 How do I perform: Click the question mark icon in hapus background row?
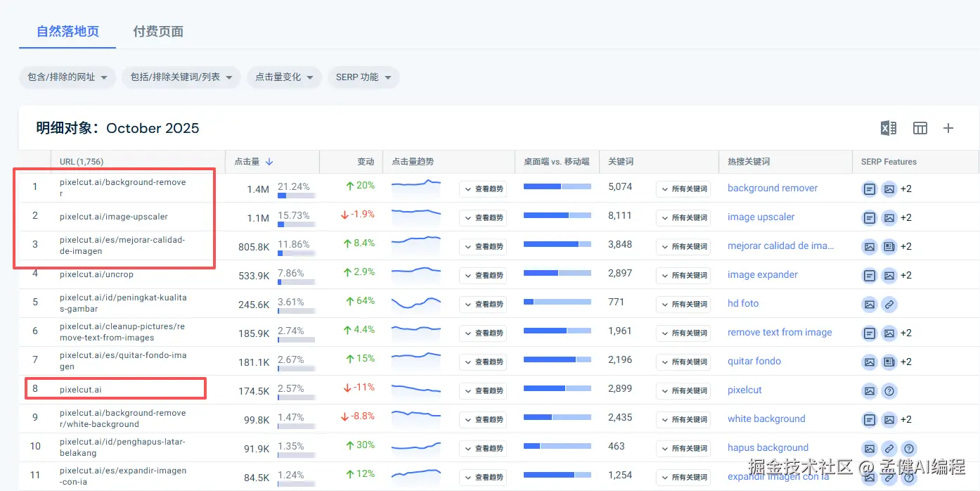point(909,448)
